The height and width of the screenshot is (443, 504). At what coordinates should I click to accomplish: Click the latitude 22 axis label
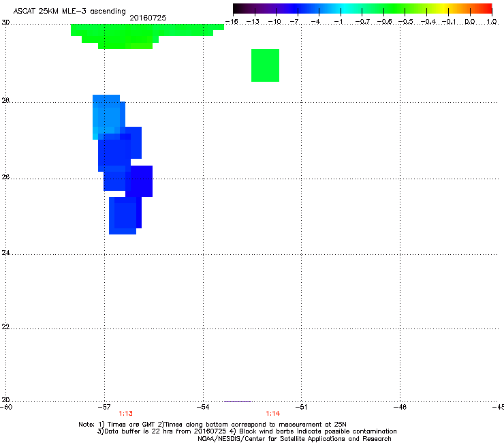[5, 326]
